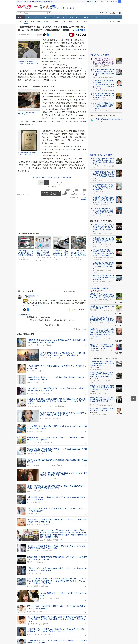
Task: Share the article on Facebook under the headline
Action: [48, 35]
